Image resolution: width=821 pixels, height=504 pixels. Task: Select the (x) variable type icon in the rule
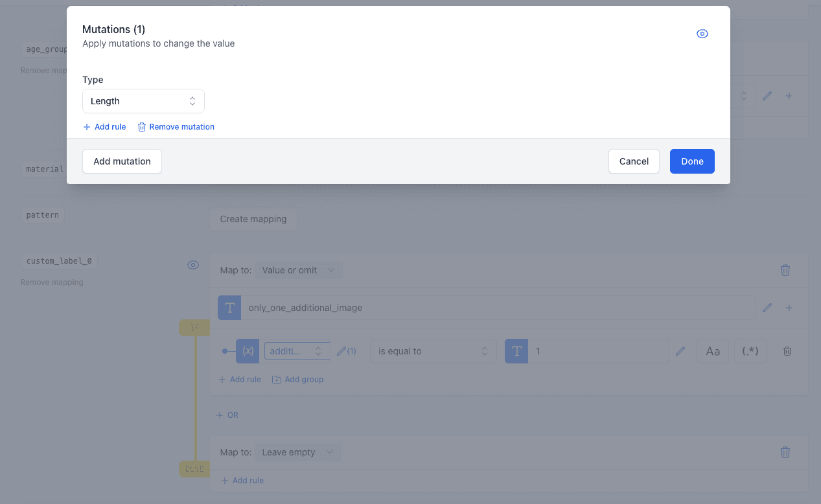(x=247, y=350)
